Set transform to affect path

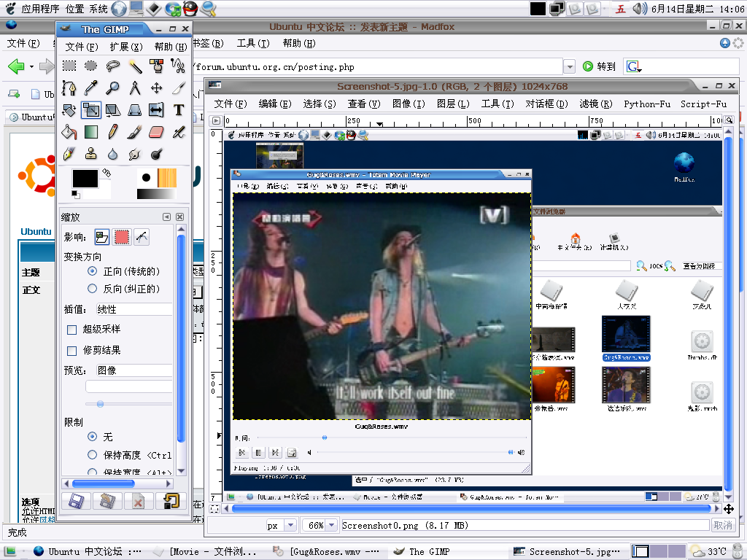pyautogui.click(x=142, y=237)
